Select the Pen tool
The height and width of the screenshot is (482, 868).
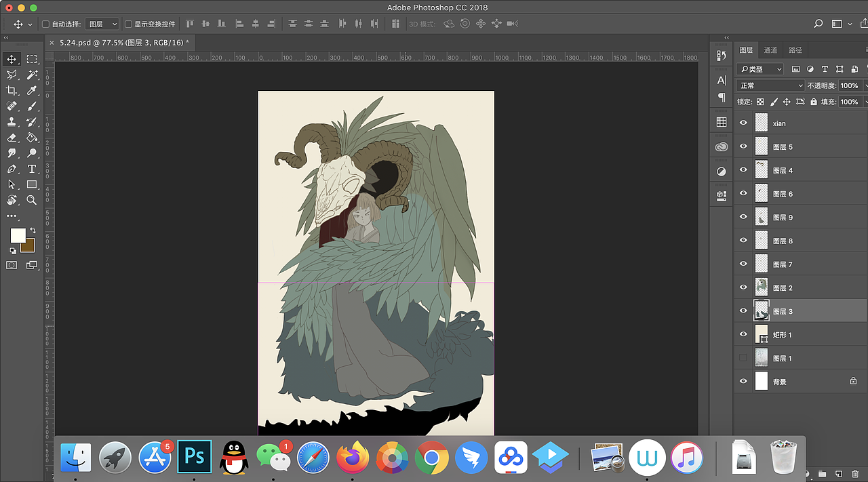coord(12,169)
